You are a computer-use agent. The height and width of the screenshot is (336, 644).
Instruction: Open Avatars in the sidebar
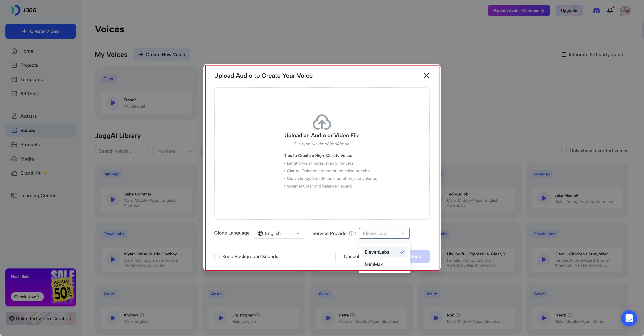tap(28, 116)
